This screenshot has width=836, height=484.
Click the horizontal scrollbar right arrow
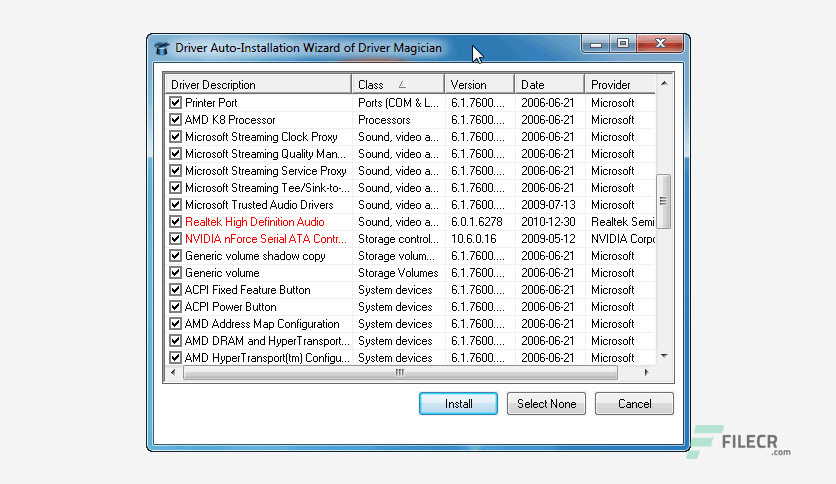point(646,373)
